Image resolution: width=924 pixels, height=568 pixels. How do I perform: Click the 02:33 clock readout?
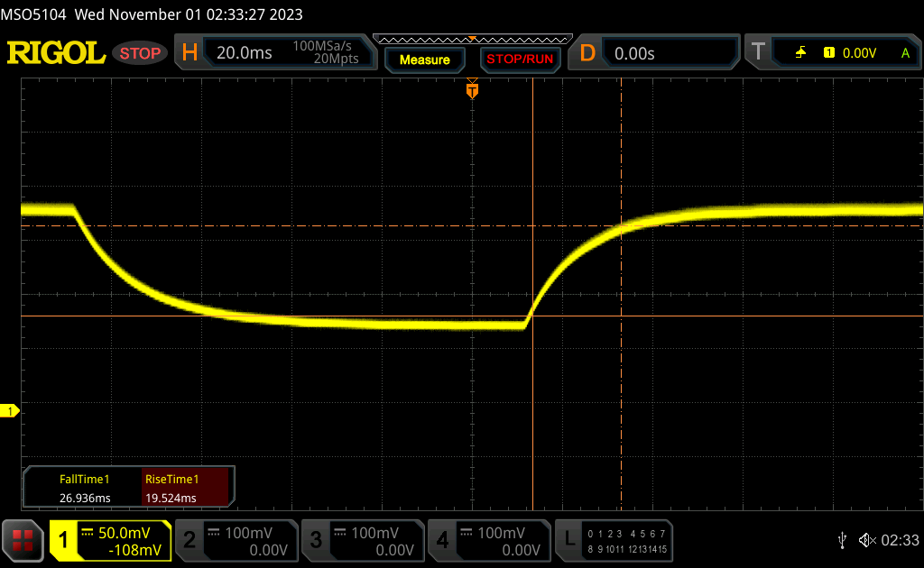900,540
